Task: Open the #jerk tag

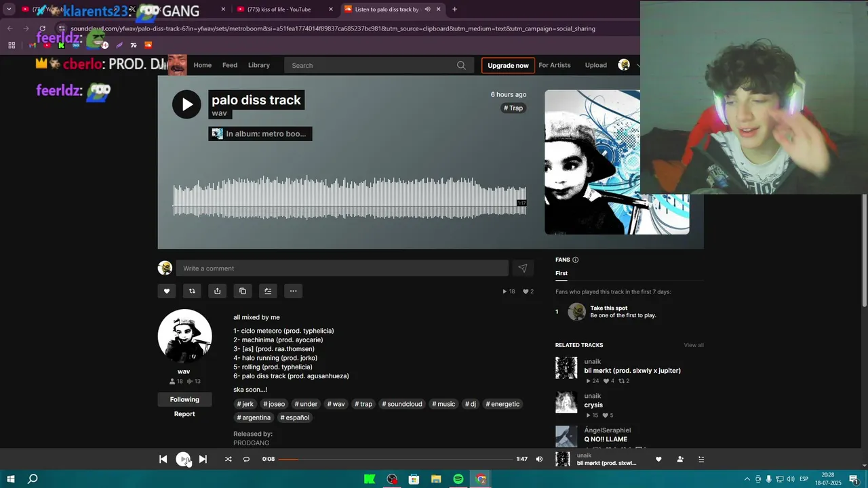Action: click(x=245, y=404)
